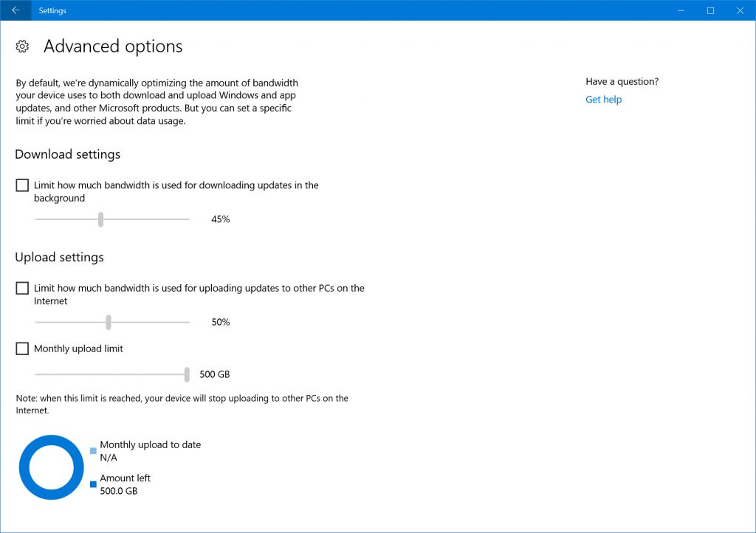Click the back arrow in the title bar
The width and height of the screenshot is (756, 533).
pyautogui.click(x=16, y=10)
